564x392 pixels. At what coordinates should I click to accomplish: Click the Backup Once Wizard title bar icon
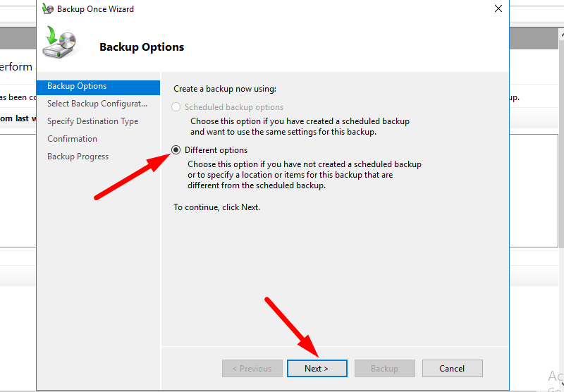coord(47,9)
